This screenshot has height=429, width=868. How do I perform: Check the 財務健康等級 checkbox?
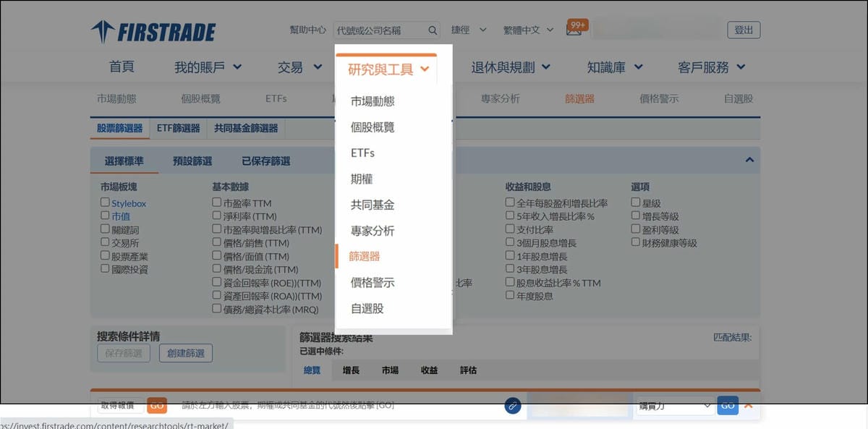coord(636,242)
